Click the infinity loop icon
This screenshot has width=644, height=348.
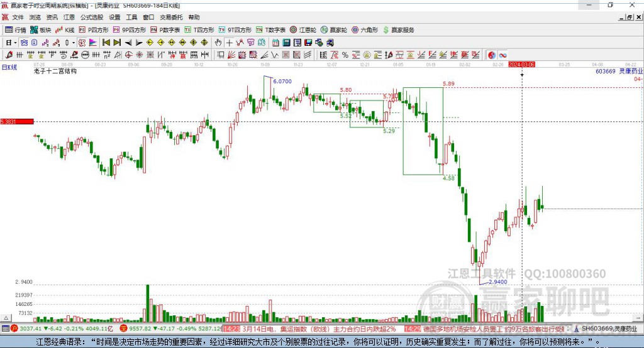pyautogui.click(x=502, y=55)
